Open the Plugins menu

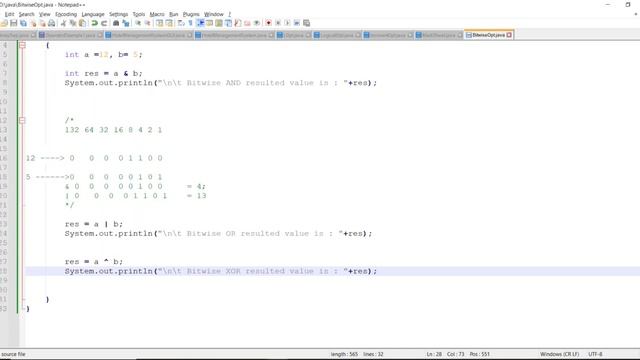click(191, 14)
